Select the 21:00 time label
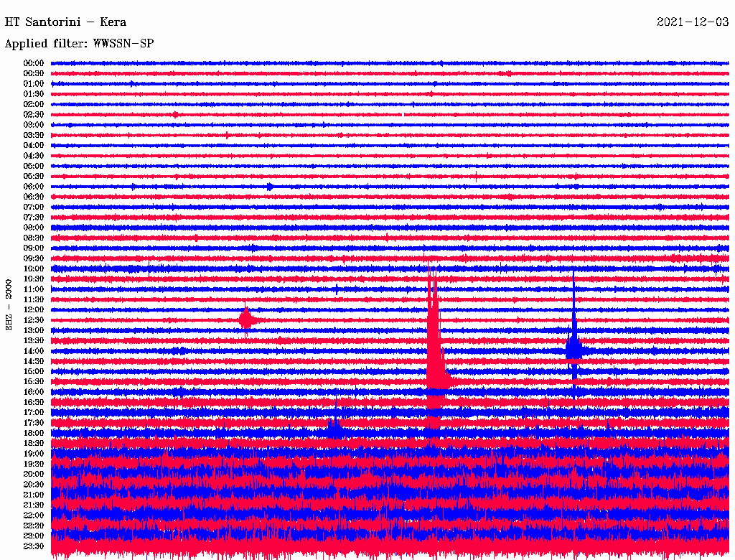The height and width of the screenshot is (560, 735). [x=34, y=495]
